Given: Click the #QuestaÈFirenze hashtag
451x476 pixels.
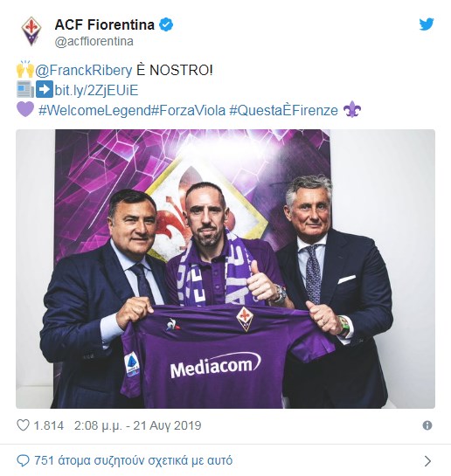Looking at the screenshot, I should point(284,111).
